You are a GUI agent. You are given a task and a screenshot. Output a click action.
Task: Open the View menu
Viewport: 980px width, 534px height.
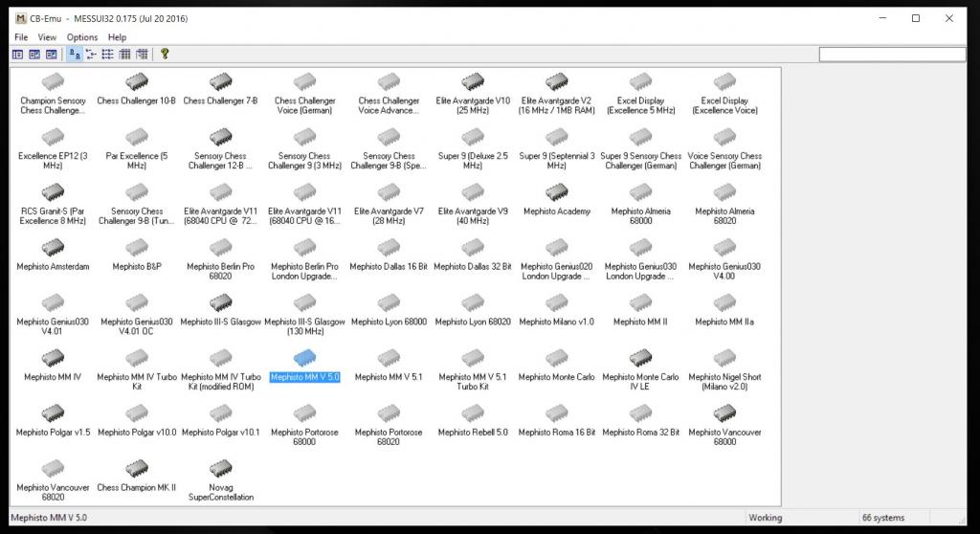click(47, 37)
